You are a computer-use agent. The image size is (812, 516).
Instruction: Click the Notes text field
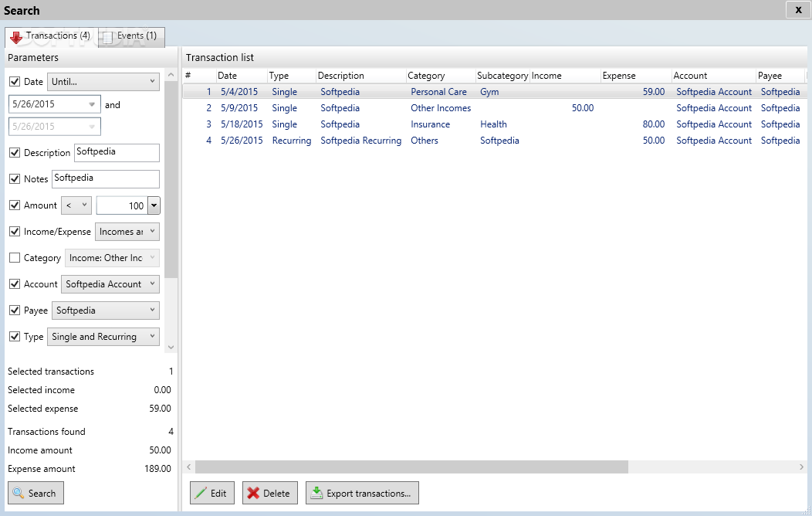[106, 178]
